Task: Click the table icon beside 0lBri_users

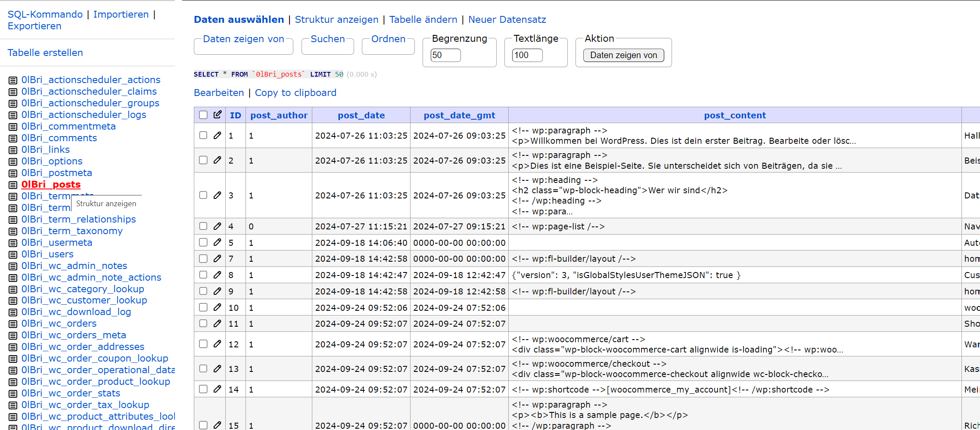Action: point(12,254)
